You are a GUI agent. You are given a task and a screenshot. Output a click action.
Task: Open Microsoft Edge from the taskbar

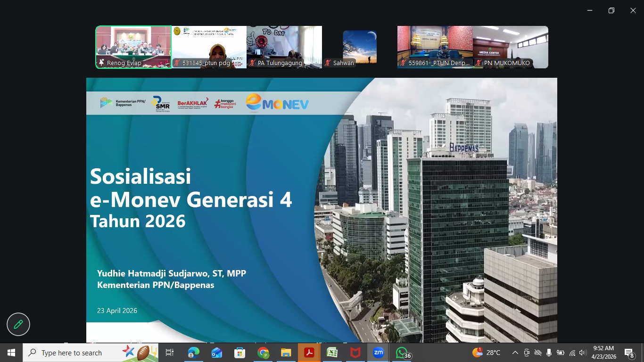[194, 353]
